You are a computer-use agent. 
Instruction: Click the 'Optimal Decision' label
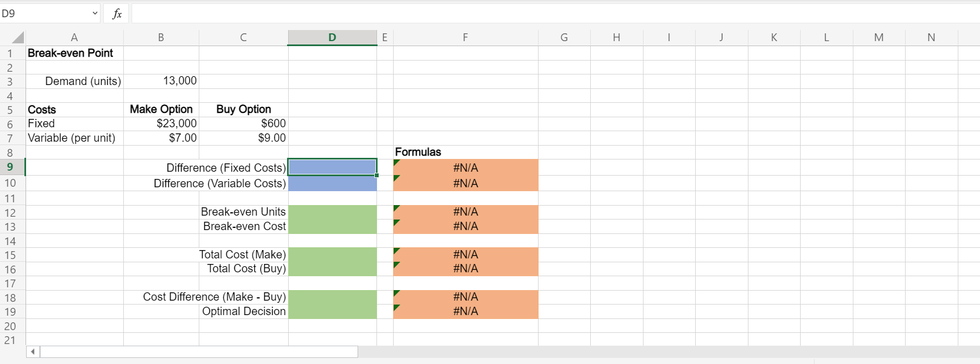tap(244, 311)
